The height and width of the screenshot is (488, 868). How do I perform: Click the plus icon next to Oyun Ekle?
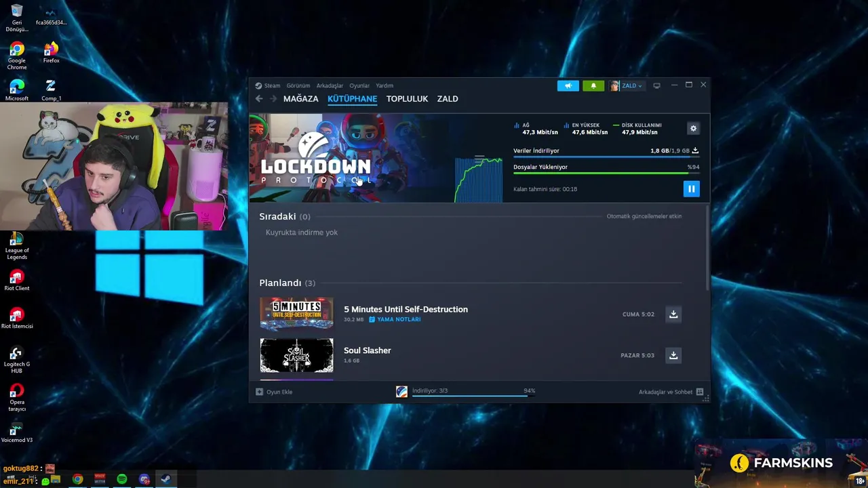click(x=259, y=392)
